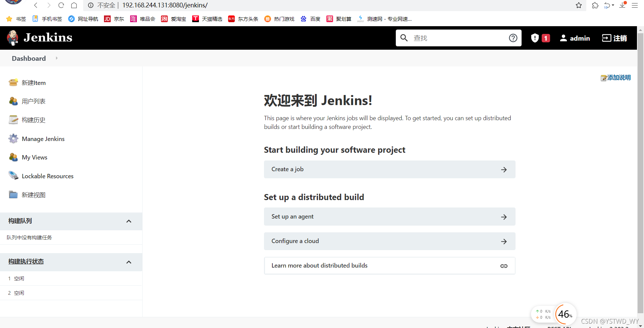The image size is (644, 328).
Task: Click Configure a cloud button
Action: point(389,241)
